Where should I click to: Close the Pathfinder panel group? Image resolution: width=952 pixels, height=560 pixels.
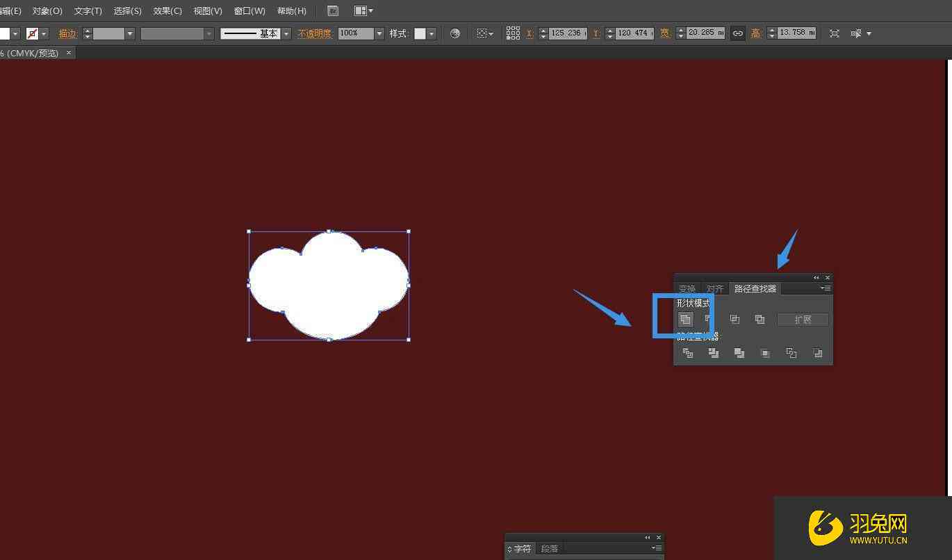coord(827,278)
